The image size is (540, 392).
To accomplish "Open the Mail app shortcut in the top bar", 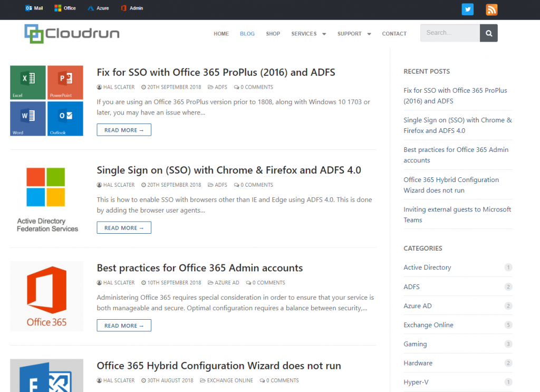I will coord(33,8).
